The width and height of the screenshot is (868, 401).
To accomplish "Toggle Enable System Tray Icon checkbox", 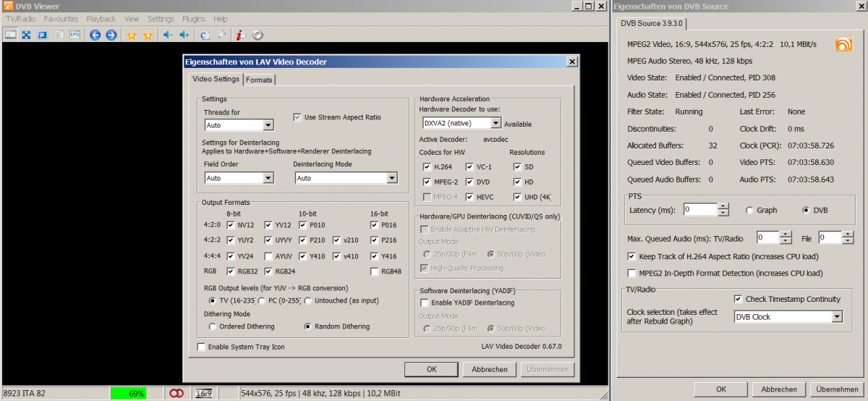I will [201, 347].
